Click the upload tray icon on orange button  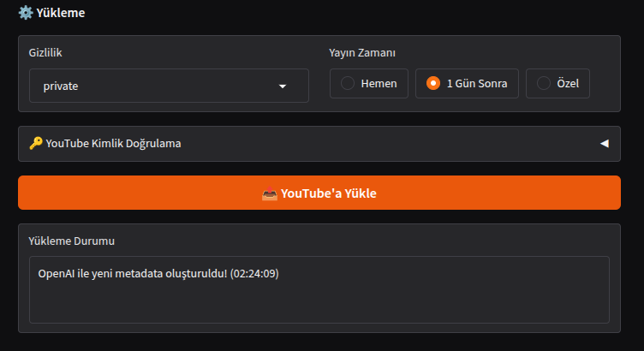click(269, 193)
